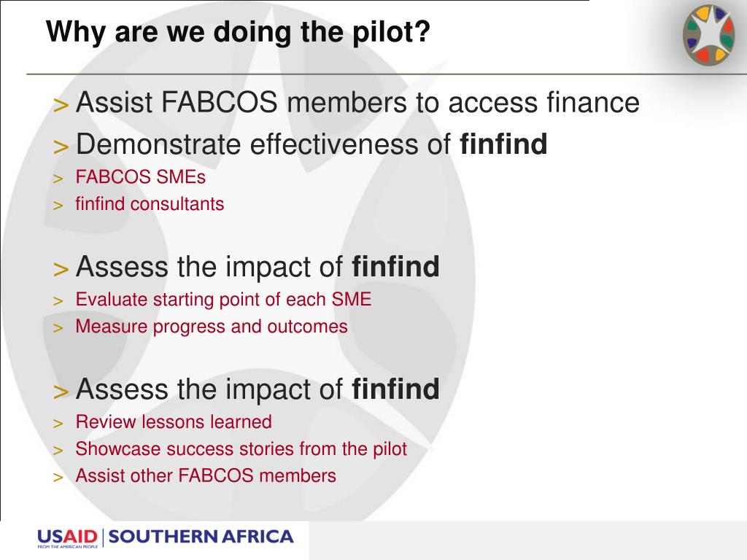Click Assist other FABCOS members text
Screen dimensions: 747x560
(206, 475)
